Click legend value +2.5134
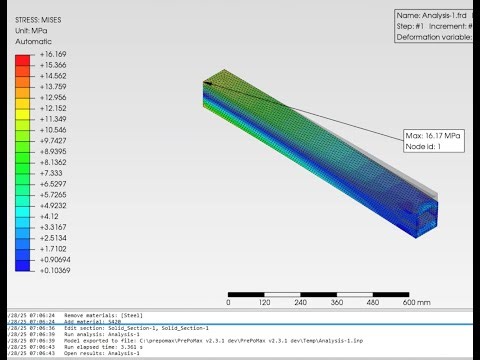480x360 pixels. (x=53, y=238)
